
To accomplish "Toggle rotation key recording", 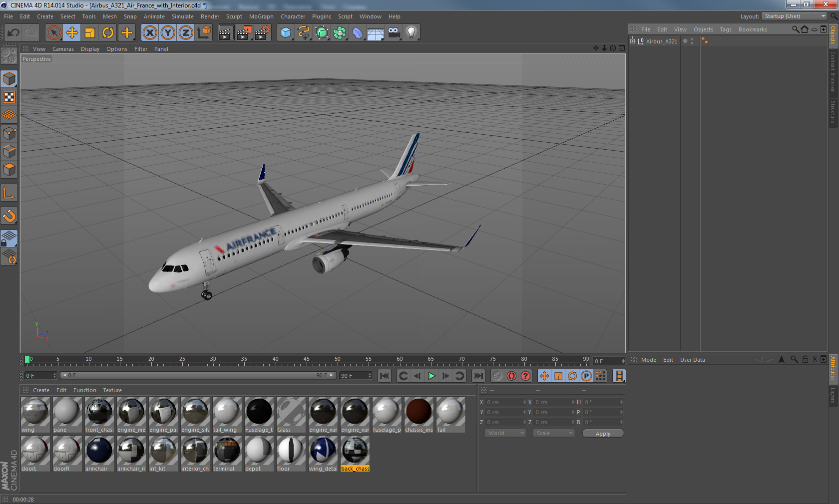I will click(572, 376).
